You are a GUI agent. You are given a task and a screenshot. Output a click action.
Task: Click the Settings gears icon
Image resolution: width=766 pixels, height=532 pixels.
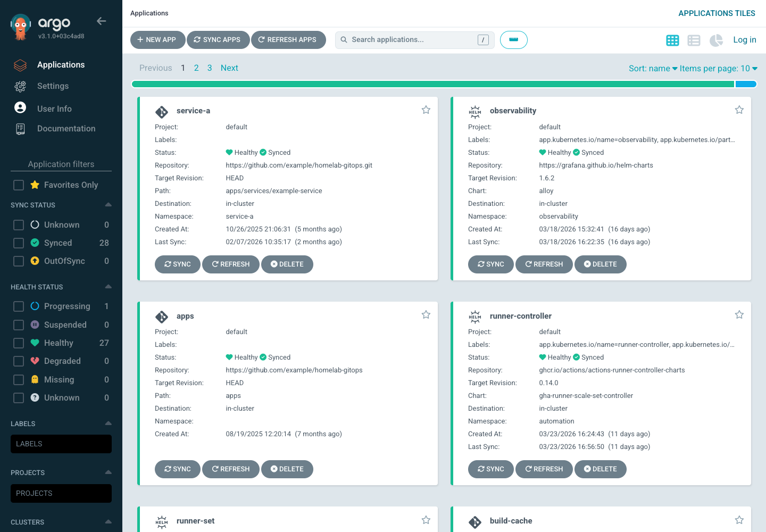(x=20, y=86)
